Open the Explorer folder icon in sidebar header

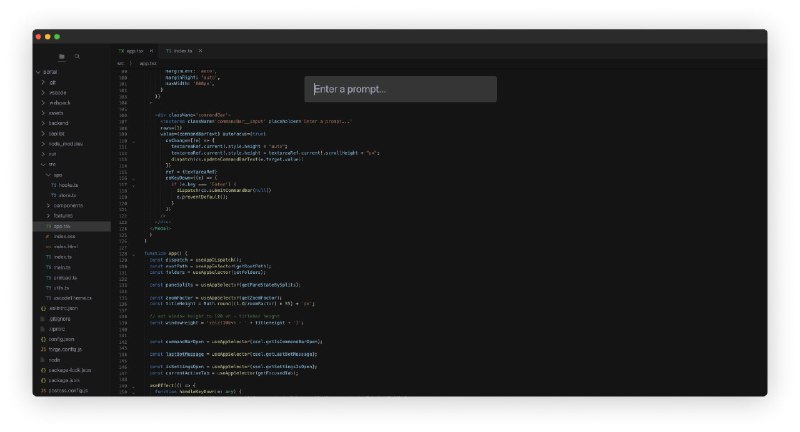coord(62,57)
